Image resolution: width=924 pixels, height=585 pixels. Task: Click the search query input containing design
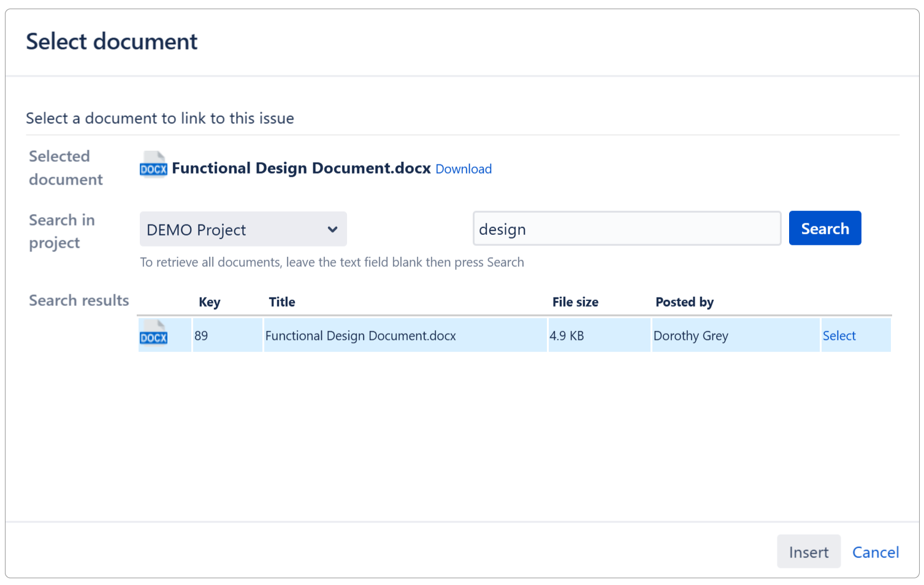coord(627,228)
